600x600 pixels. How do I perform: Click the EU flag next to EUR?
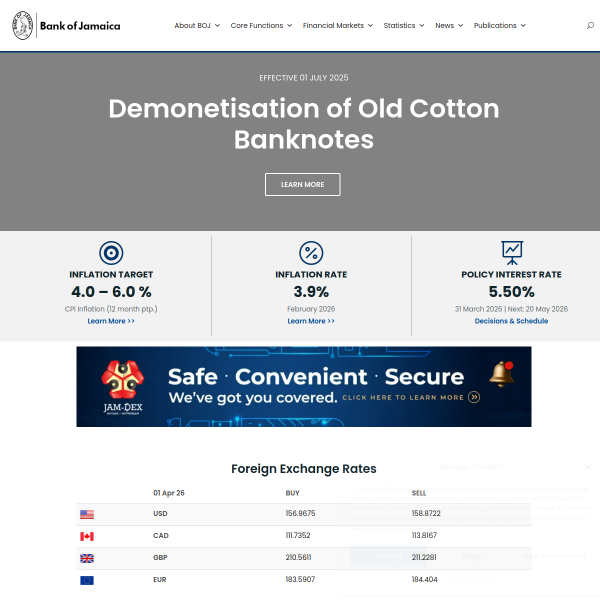[x=87, y=580]
